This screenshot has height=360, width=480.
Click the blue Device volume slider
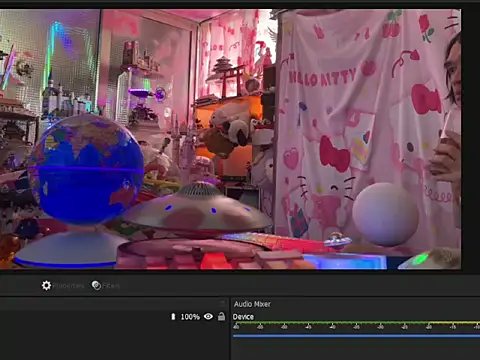tap(356, 336)
